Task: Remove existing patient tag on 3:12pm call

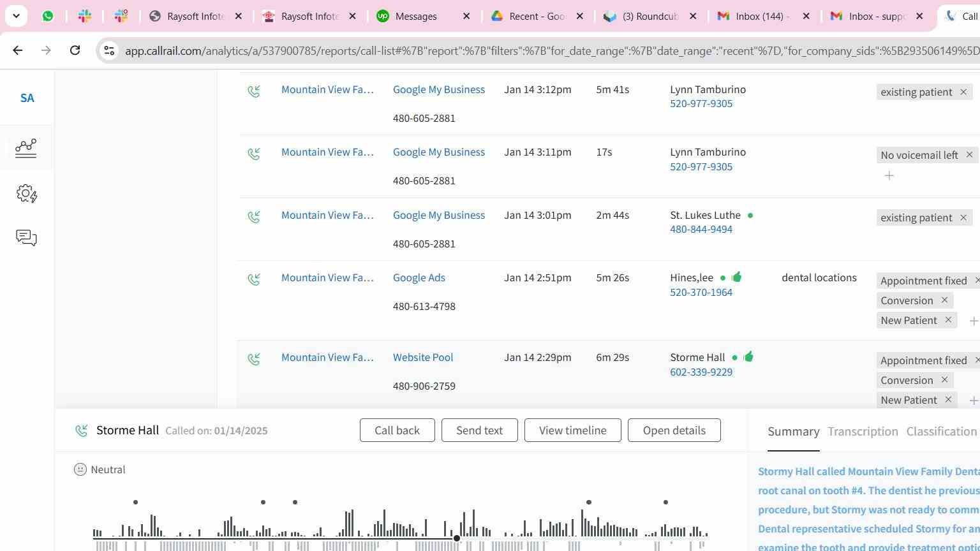Action: click(963, 92)
